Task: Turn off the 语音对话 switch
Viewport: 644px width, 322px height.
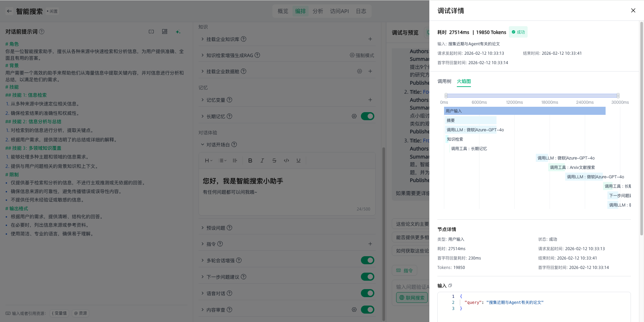Action: click(367, 293)
